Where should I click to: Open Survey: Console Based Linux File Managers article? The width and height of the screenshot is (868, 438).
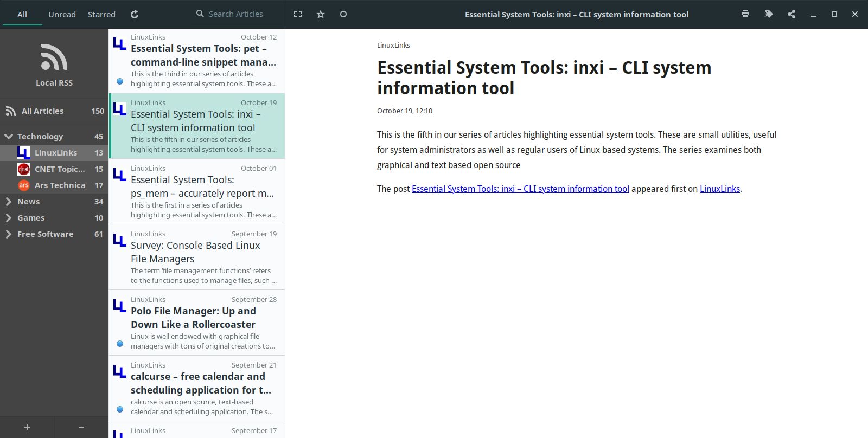click(197, 257)
